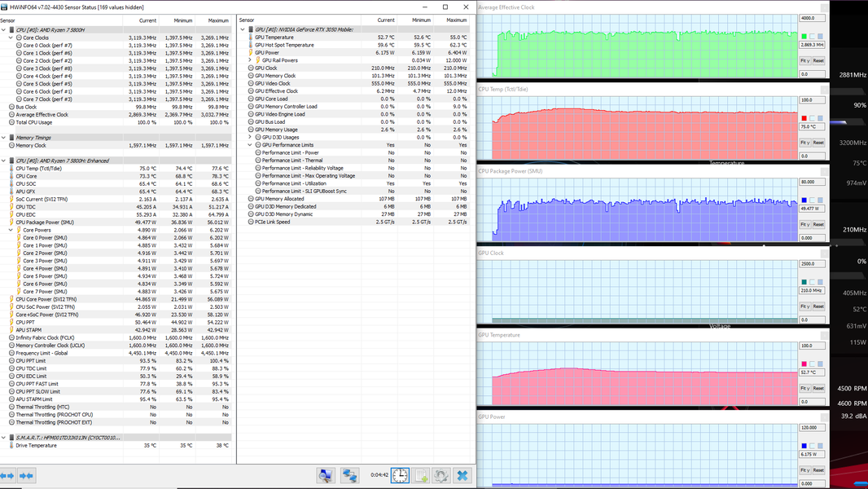Select the Total CPU Usage sensor row
The image size is (868, 489).
pyautogui.click(x=35, y=122)
